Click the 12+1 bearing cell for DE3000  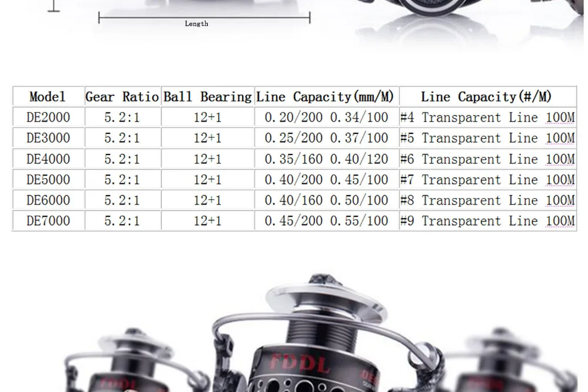208,138
